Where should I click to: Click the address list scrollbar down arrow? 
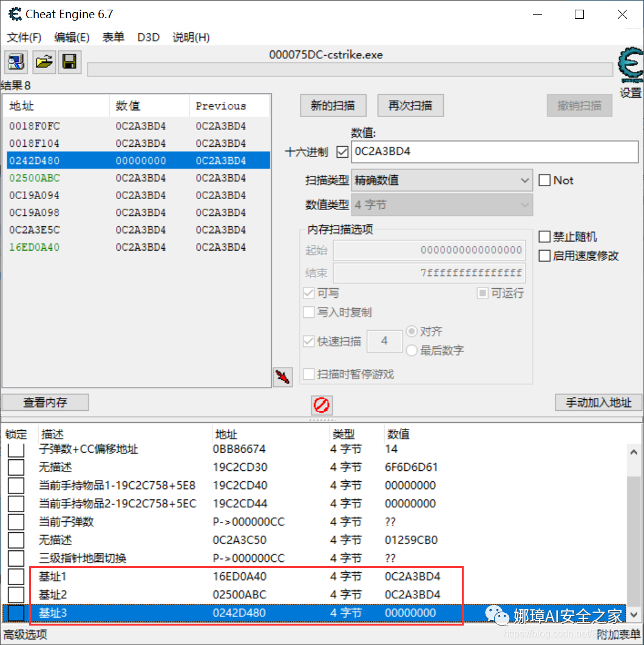[634, 615]
